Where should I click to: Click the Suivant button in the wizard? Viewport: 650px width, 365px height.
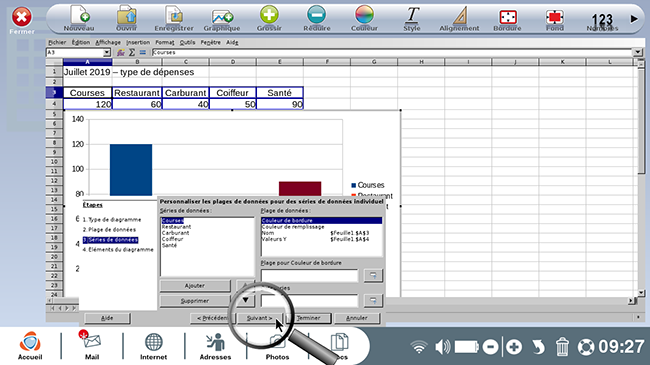coord(260,318)
